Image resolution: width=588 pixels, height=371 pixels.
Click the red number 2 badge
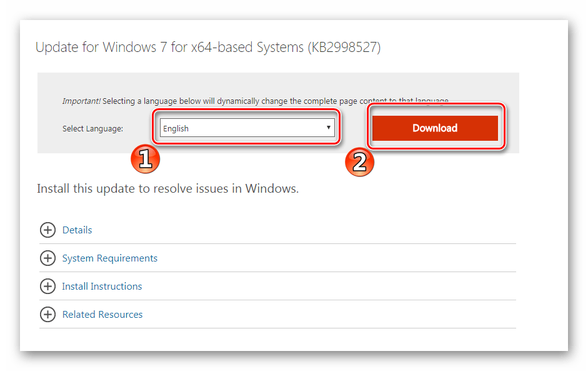coord(359,161)
